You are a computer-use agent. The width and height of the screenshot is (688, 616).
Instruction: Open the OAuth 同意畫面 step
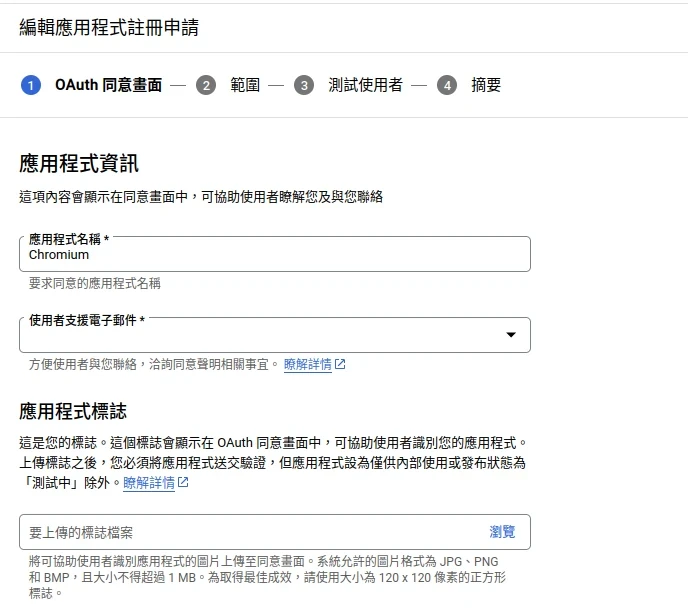(108, 85)
